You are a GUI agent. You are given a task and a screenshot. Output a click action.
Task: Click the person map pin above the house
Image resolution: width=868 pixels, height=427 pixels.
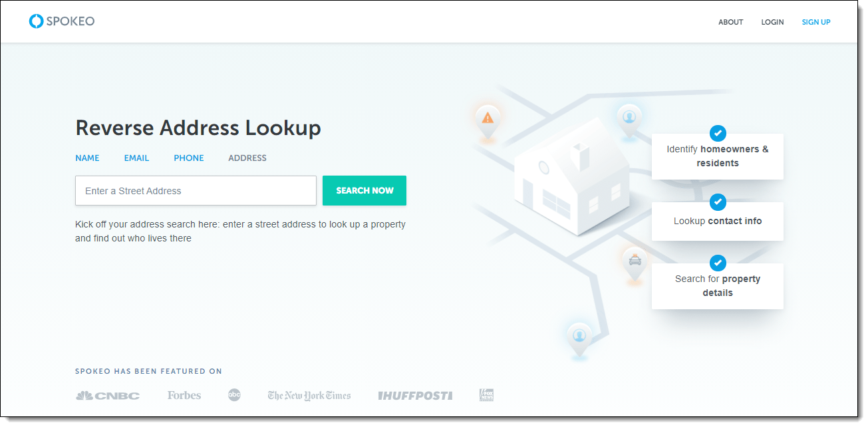[629, 120]
